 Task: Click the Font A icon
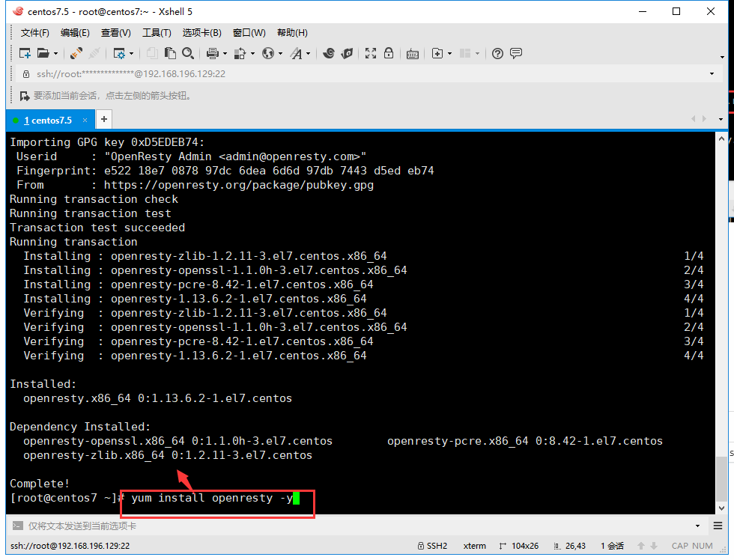296,53
